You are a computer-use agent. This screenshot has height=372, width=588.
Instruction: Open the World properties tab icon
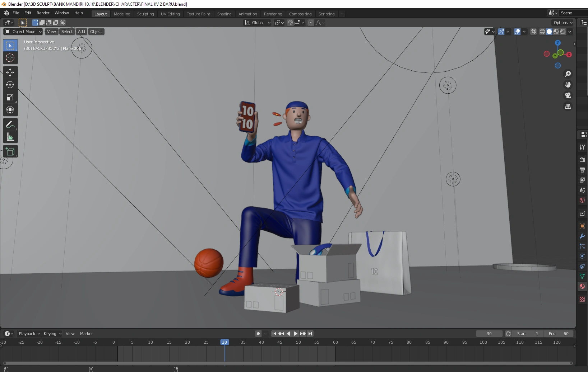tap(582, 200)
